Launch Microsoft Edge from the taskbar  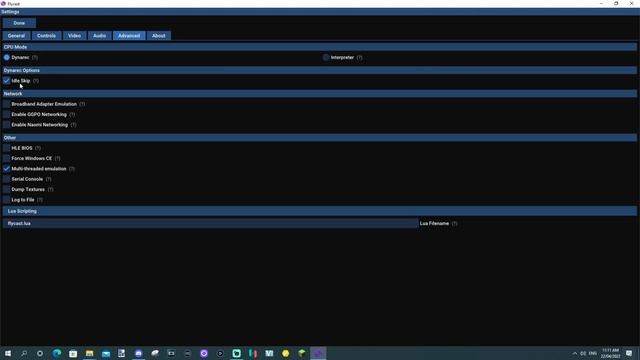[57, 353]
